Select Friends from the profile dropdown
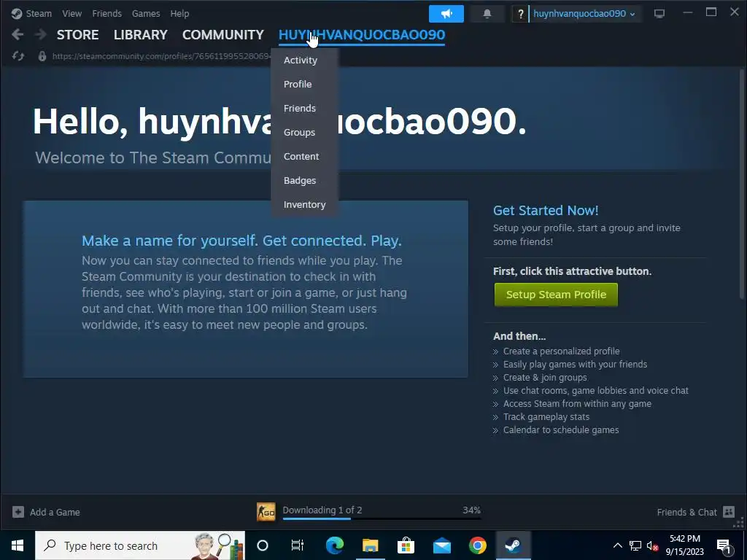The height and width of the screenshot is (560, 747). tap(304, 108)
